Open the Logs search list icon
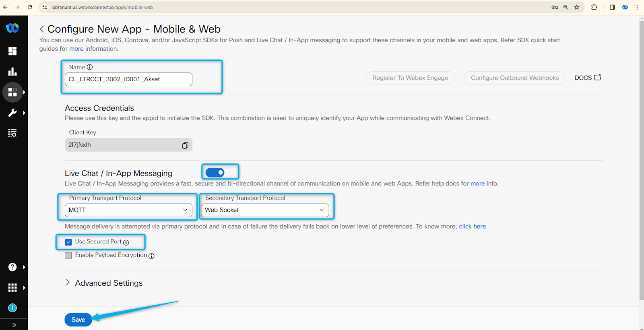The image size is (644, 330). pyautogui.click(x=12, y=133)
